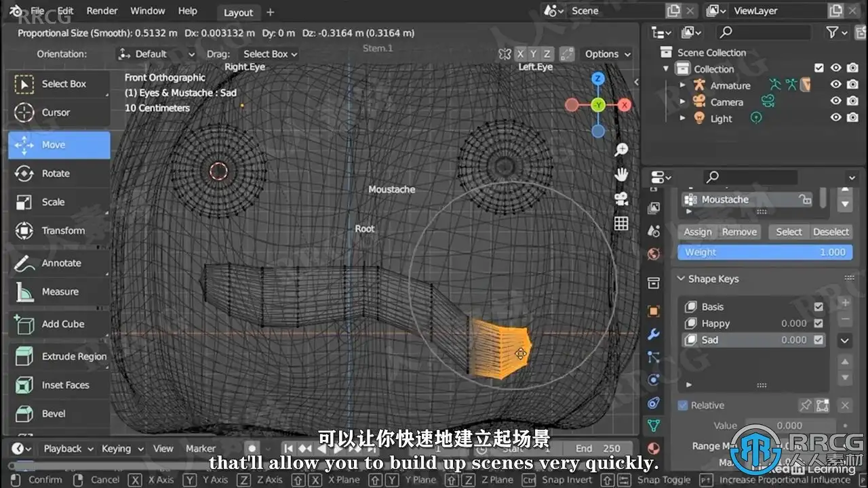Adjust the vertex group Weight slider
868x488 pixels.
[x=765, y=252]
